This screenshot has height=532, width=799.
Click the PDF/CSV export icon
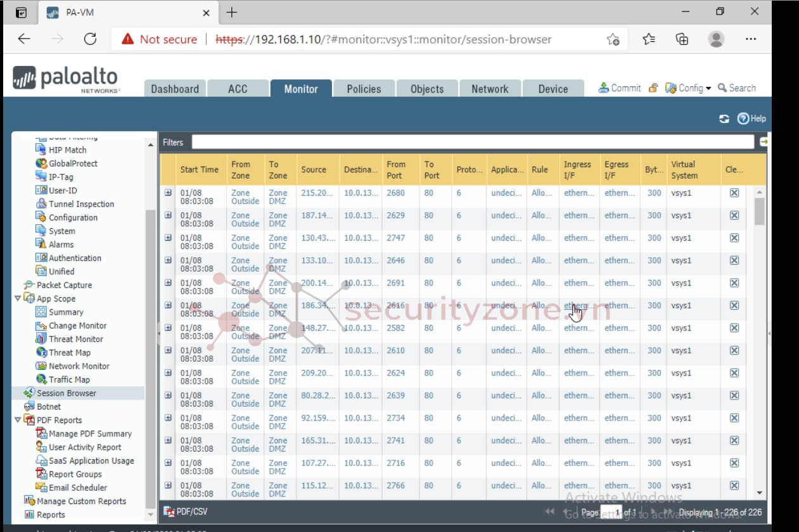click(169, 511)
